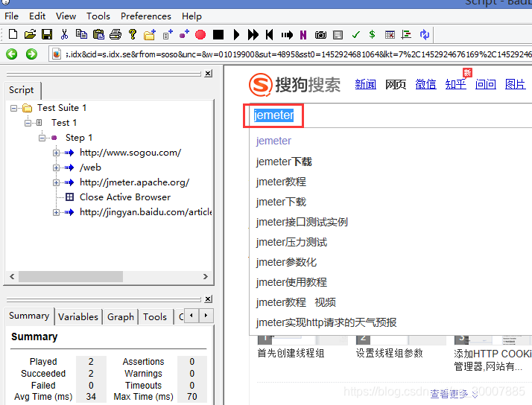Click the purple N icon in toolbar

[x=303, y=34]
